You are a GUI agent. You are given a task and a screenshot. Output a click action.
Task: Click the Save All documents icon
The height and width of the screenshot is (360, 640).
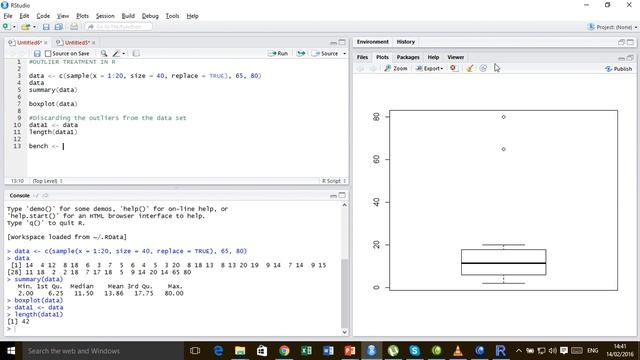(x=58, y=27)
